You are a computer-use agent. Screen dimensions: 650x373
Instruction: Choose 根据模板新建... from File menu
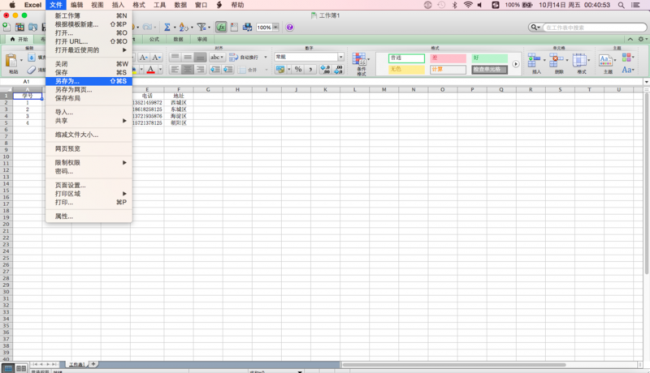point(89,24)
